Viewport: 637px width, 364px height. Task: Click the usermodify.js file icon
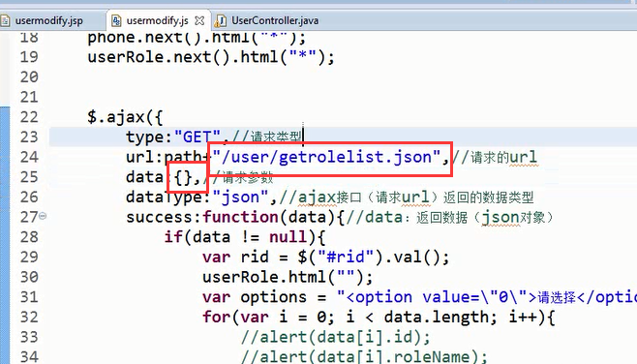116,20
